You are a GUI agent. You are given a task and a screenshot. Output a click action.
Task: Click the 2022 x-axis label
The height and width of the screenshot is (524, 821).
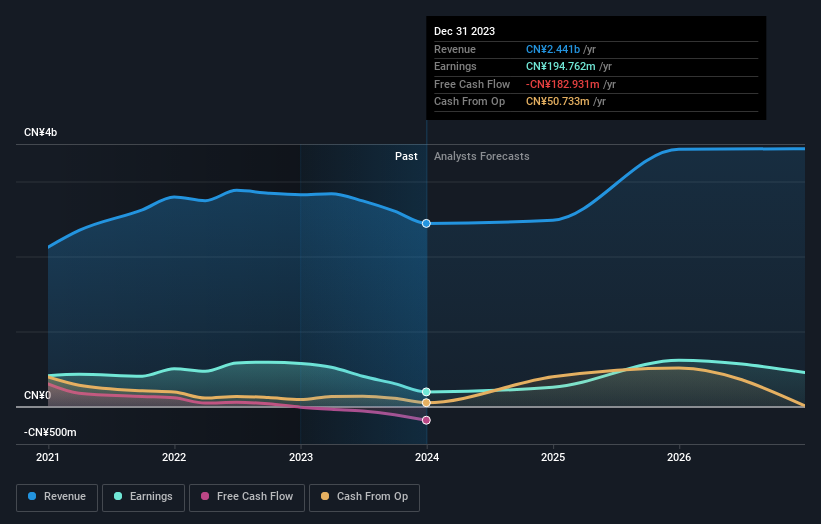(x=174, y=457)
